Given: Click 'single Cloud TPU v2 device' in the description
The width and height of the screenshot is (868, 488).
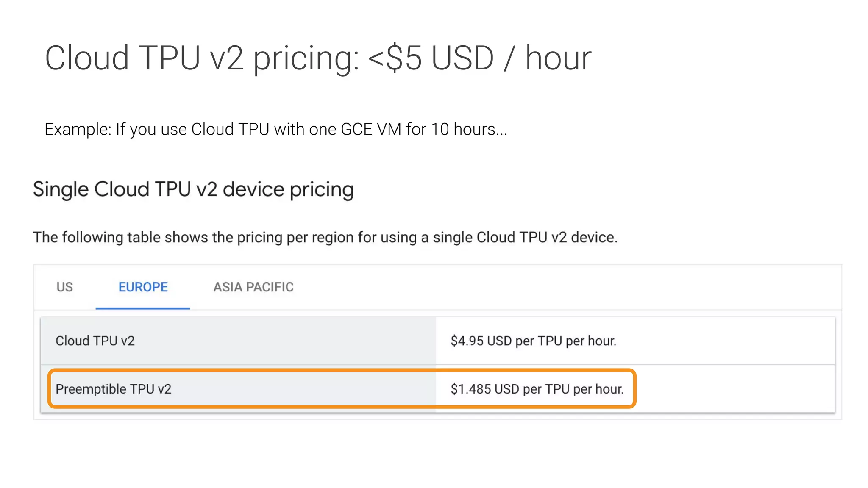Looking at the screenshot, I should (x=525, y=237).
